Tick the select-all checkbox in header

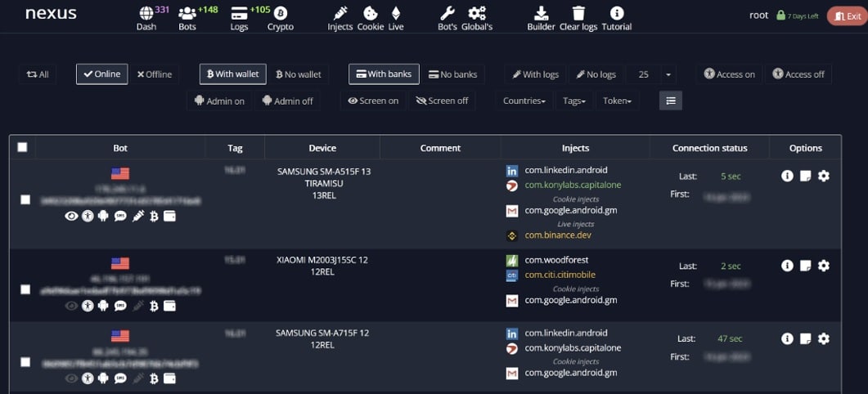coord(22,147)
